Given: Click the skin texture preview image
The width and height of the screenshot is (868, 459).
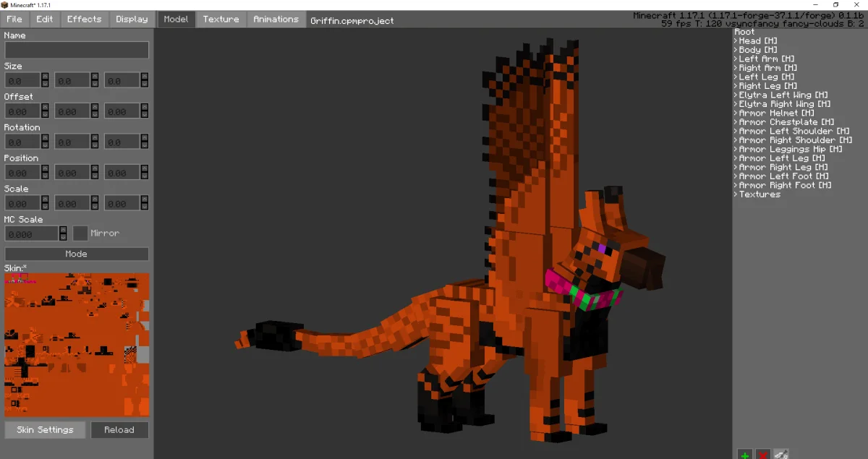Looking at the screenshot, I should click(x=77, y=344).
